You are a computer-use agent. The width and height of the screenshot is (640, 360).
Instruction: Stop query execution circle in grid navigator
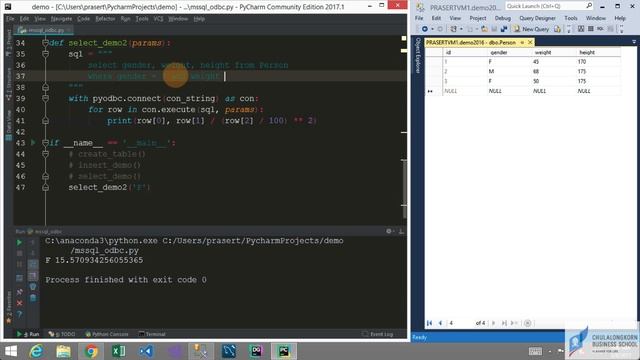click(x=527, y=323)
